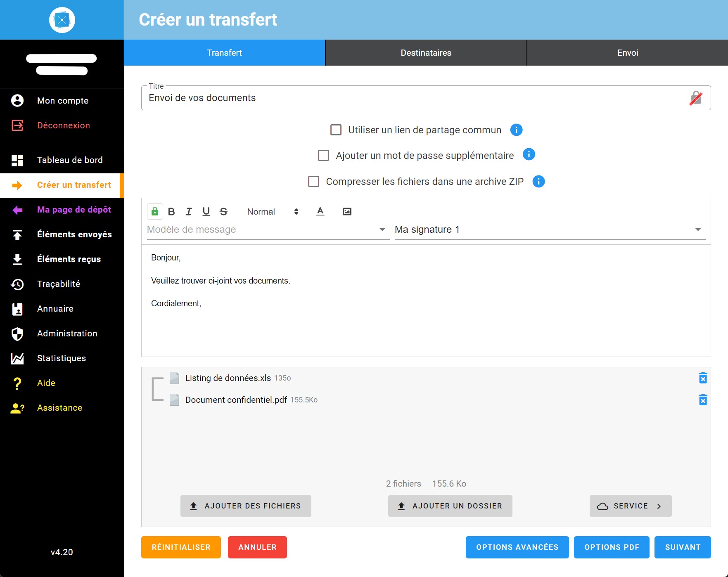Click the green lock icon in the editor toolbar

pyautogui.click(x=155, y=211)
